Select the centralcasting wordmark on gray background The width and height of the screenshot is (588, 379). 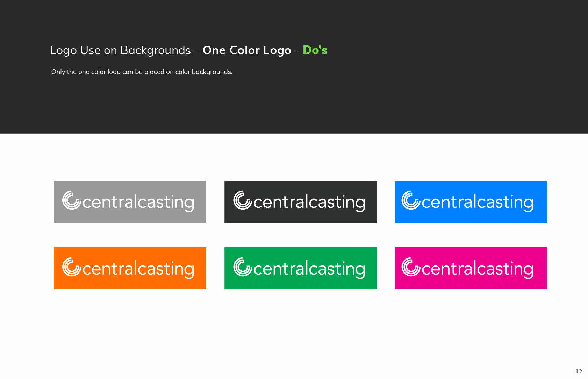(x=138, y=202)
